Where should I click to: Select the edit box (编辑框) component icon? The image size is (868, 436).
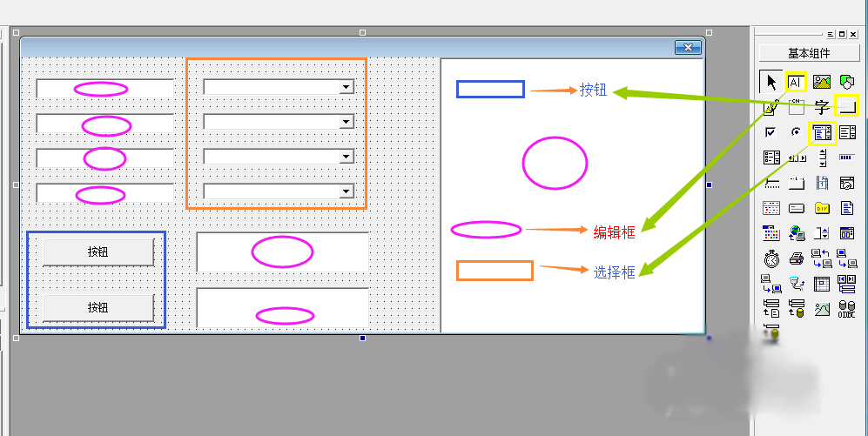click(796, 83)
